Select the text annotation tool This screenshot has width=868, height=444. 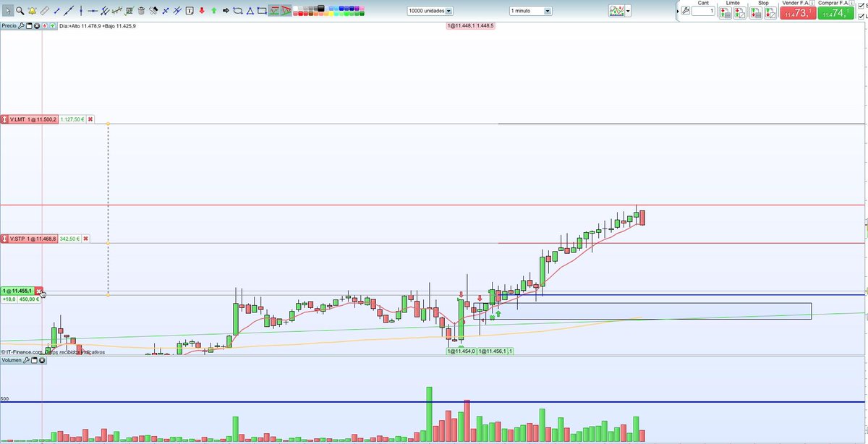[190, 11]
